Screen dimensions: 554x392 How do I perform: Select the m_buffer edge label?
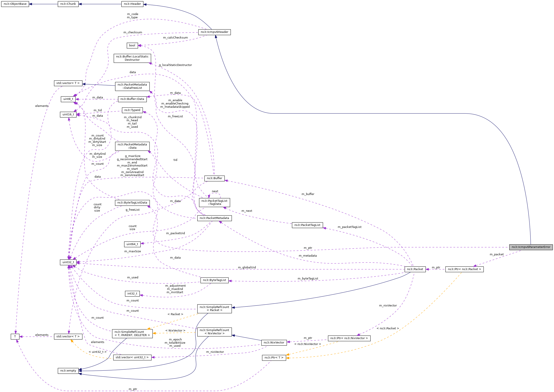click(x=308, y=194)
